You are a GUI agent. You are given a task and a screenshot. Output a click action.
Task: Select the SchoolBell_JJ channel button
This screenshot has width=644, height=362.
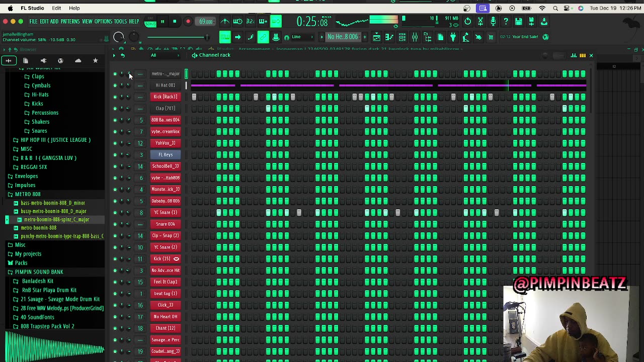tap(166, 166)
